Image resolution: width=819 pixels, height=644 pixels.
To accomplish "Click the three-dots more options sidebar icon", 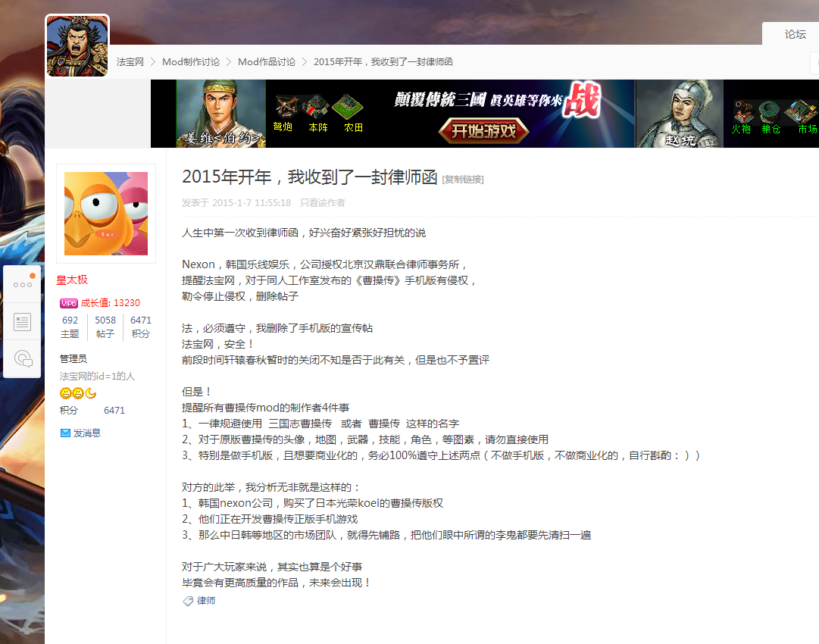I will tap(22, 285).
